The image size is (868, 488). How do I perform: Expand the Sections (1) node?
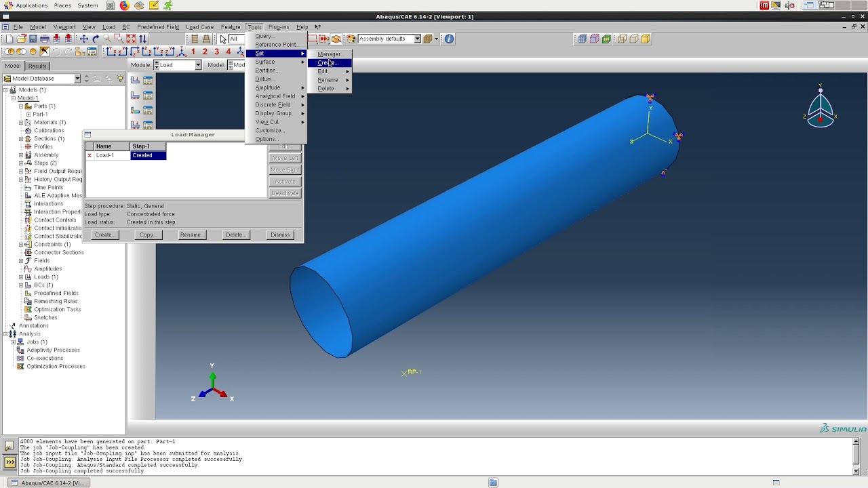tap(21, 138)
